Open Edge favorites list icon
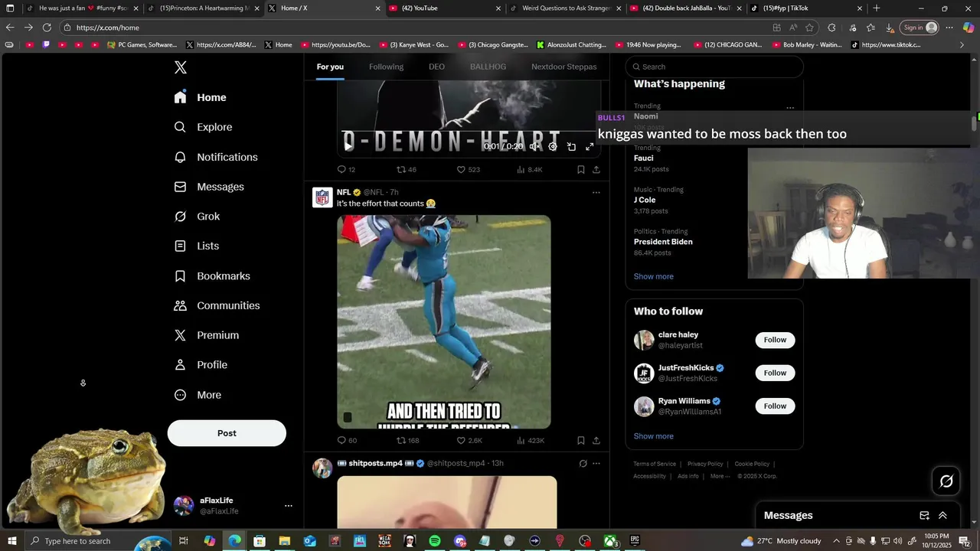Image resolution: width=980 pixels, height=551 pixels. pos(871,28)
